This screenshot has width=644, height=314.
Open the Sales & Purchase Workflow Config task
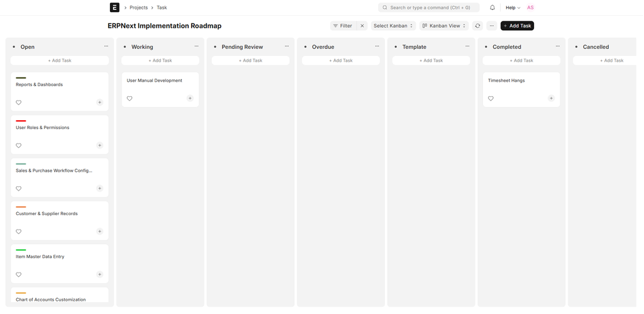[x=54, y=171]
